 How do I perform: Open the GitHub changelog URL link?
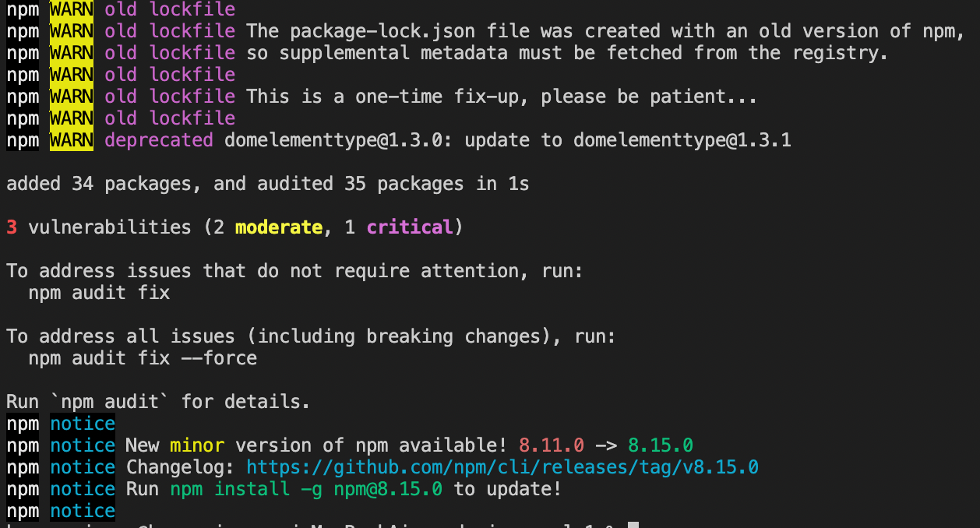pyautogui.click(x=502, y=467)
